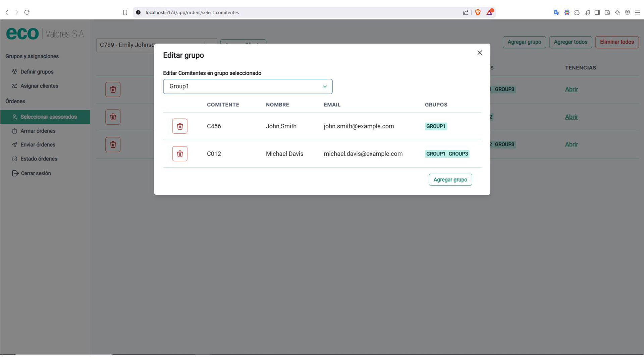Click the browser bookmark icon

(x=125, y=12)
